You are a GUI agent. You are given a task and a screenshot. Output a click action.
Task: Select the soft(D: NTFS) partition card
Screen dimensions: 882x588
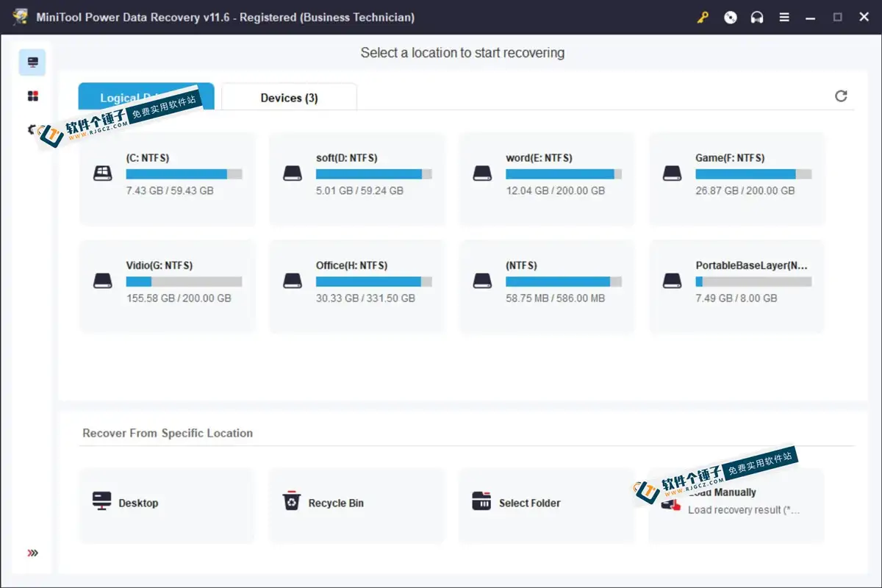(356, 179)
